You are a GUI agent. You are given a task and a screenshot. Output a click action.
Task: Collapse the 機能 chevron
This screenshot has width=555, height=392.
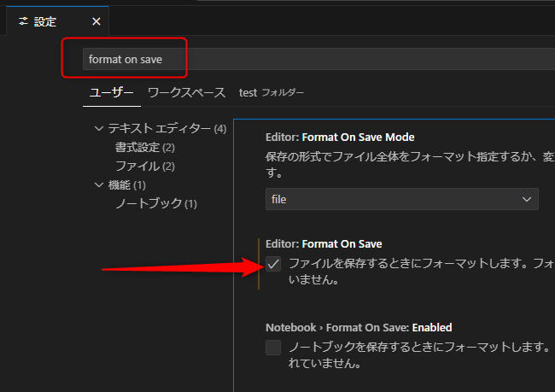pyautogui.click(x=99, y=184)
